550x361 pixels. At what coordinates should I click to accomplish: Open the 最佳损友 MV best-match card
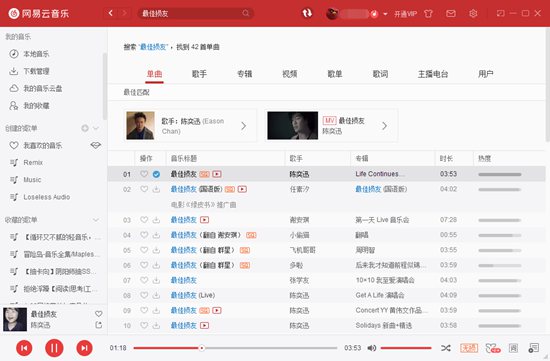331,126
